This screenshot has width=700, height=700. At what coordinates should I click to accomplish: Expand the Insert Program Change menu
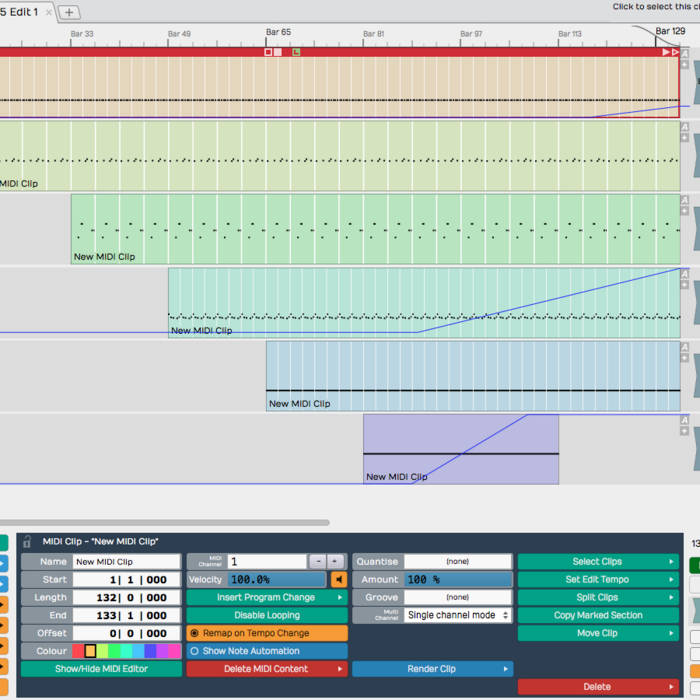point(267,597)
